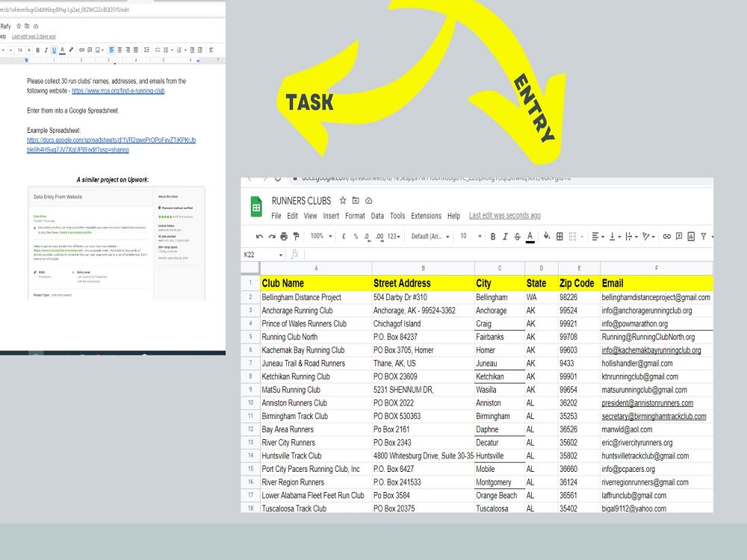Select the highlight color pen in Docs

[71, 50]
